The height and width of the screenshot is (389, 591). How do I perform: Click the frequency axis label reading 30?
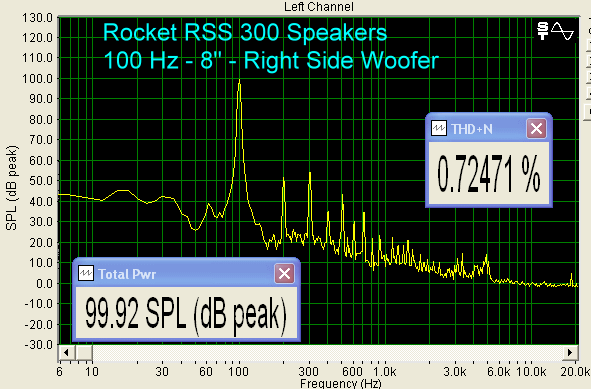coord(162,372)
